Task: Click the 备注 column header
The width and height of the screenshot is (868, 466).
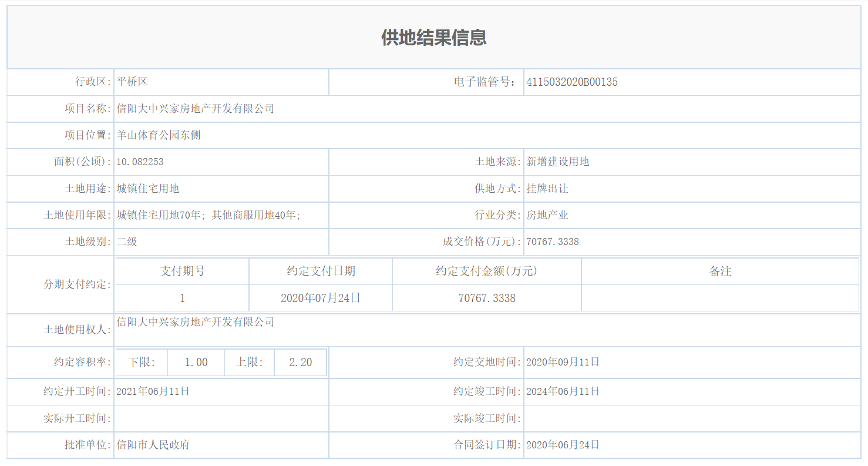Action: coord(721,271)
